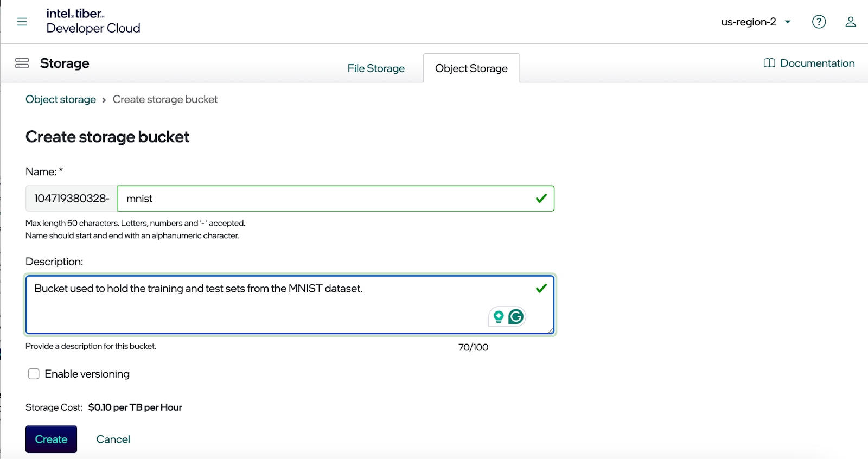Open the Documentation link
868x459 pixels.
[x=817, y=63]
